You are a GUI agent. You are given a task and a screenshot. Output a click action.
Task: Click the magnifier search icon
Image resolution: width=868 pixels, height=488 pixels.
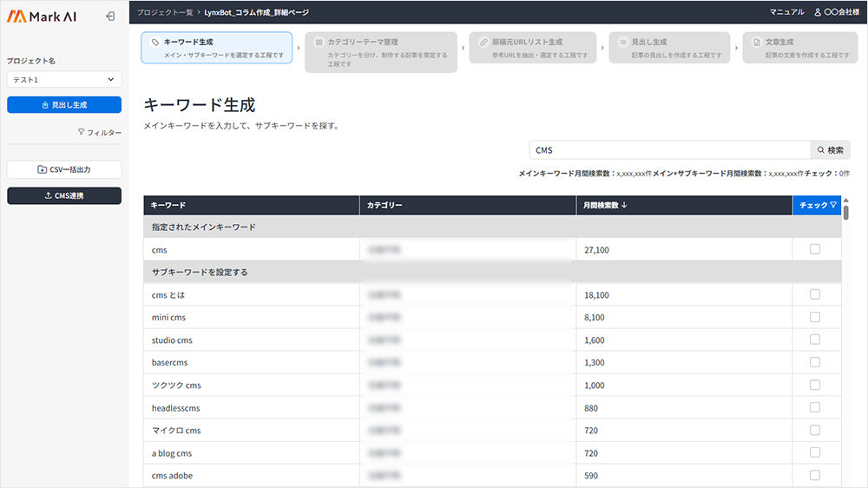pos(820,150)
